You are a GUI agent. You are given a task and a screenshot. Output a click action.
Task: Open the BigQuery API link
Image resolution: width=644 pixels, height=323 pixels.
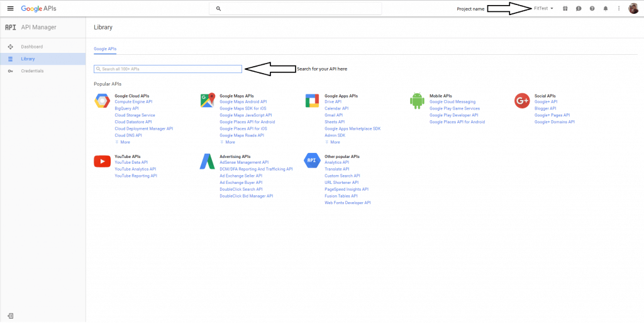[126, 108]
